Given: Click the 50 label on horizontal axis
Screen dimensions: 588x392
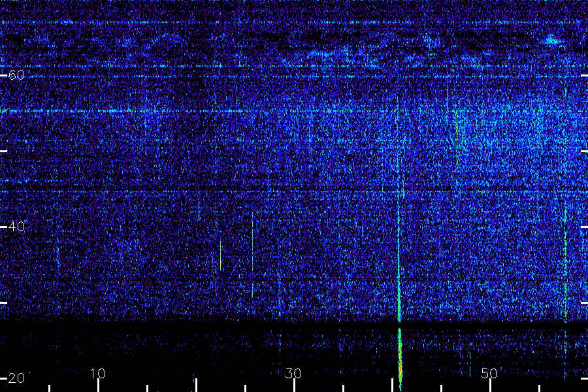Looking at the screenshot, I should 489,374.
